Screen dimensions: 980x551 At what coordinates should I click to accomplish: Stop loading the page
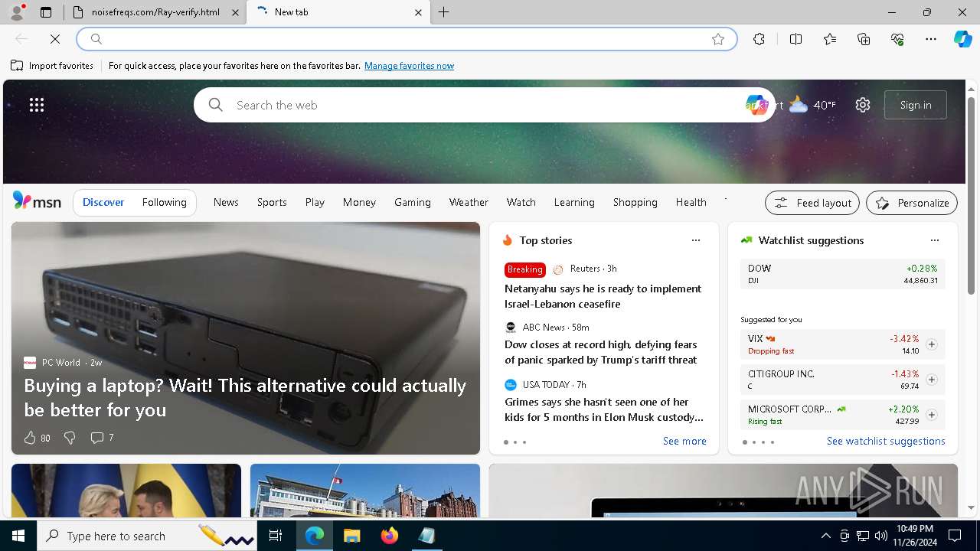click(x=55, y=39)
